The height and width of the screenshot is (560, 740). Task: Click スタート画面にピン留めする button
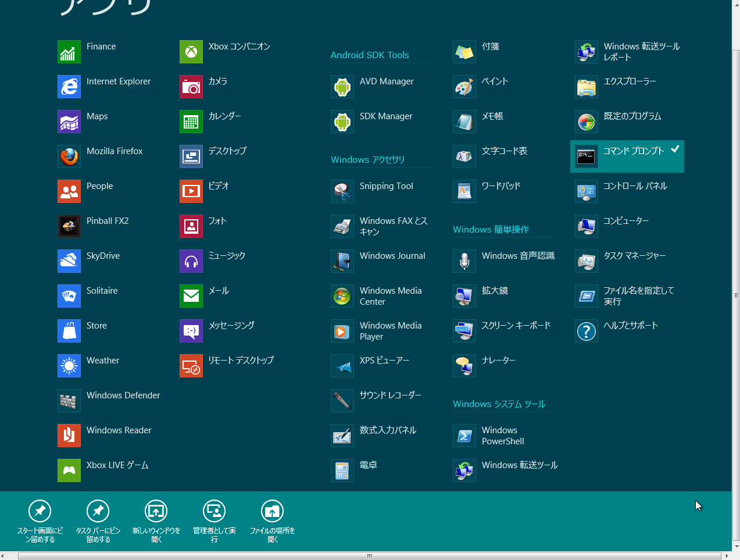coord(40,522)
